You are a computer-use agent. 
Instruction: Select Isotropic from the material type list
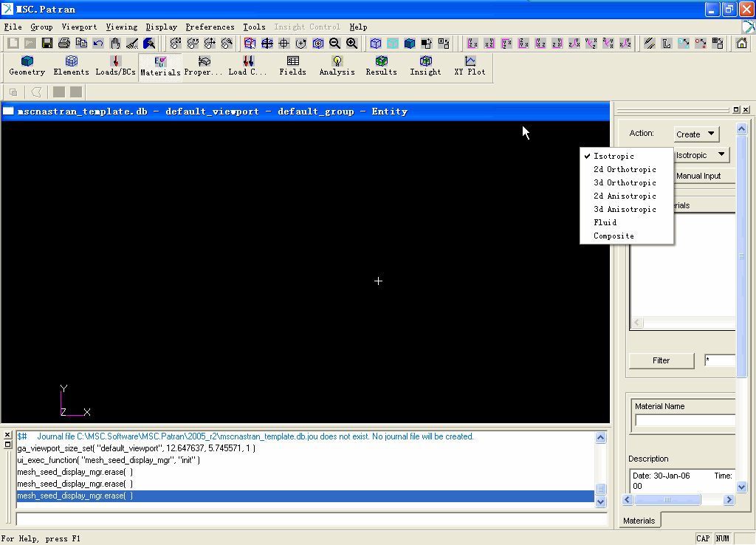click(626, 157)
